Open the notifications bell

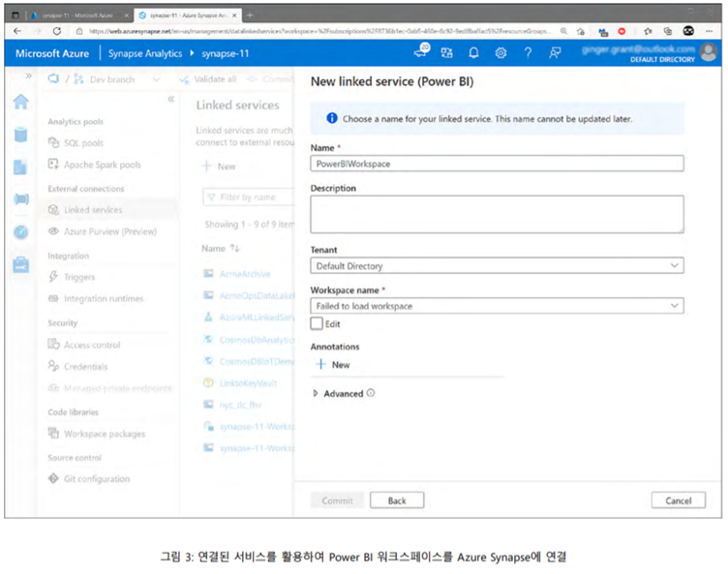pos(473,53)
